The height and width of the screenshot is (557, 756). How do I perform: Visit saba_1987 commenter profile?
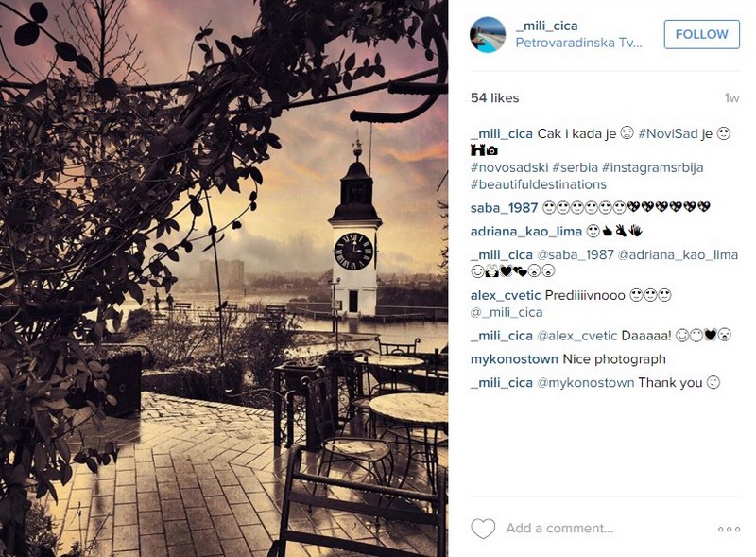pos(504,208)
